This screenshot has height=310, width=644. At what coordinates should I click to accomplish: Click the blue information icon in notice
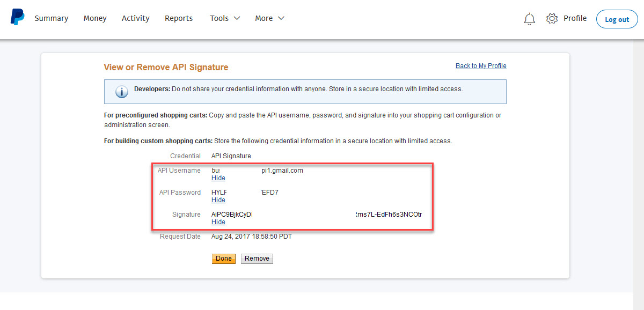pos(122,92)
